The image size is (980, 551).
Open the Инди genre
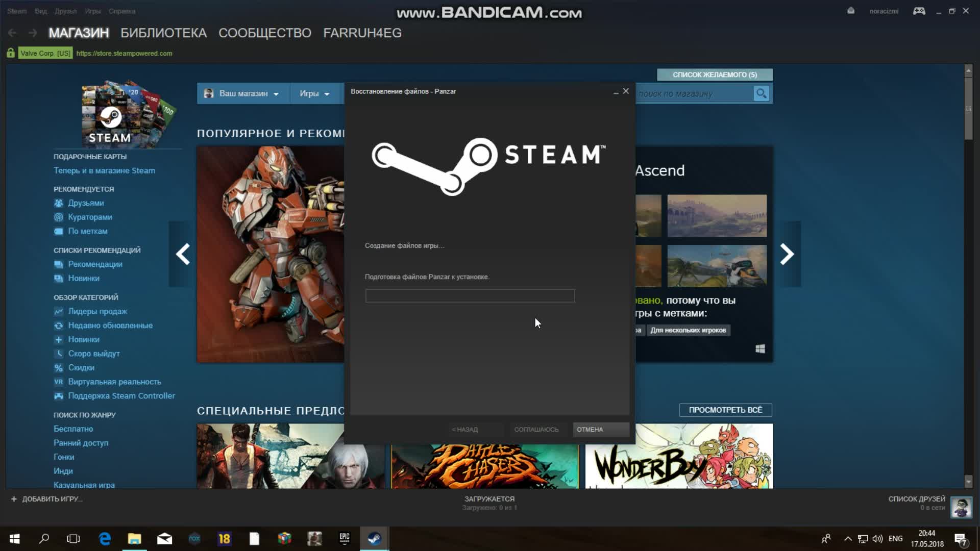coord(63,471)
